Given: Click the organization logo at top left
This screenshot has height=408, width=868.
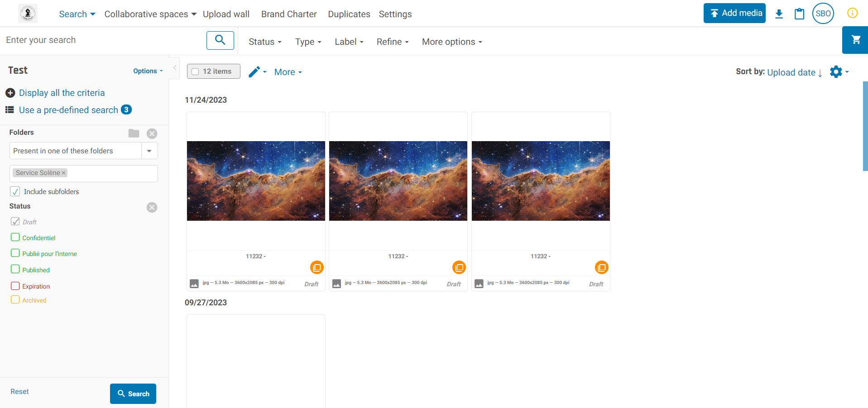Looking at the screenshot, I should [x=28, y=14].
